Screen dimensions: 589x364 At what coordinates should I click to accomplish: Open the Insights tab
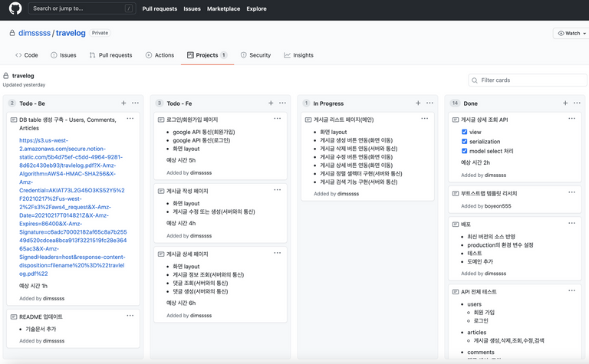click(x=298, y=55)
